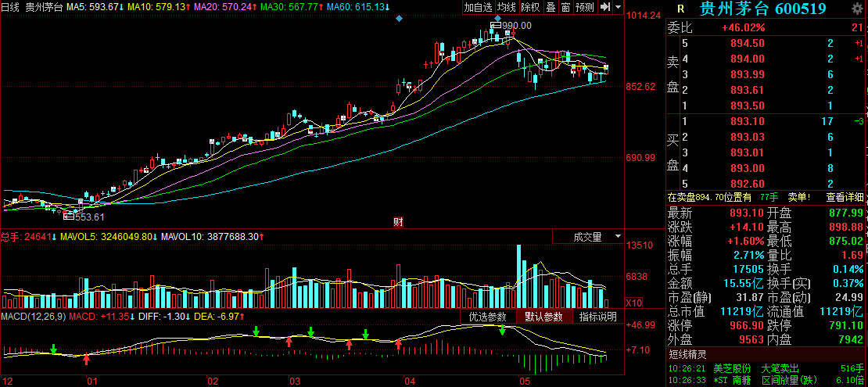Click the MA20: 570.24 indicator label

225,7
